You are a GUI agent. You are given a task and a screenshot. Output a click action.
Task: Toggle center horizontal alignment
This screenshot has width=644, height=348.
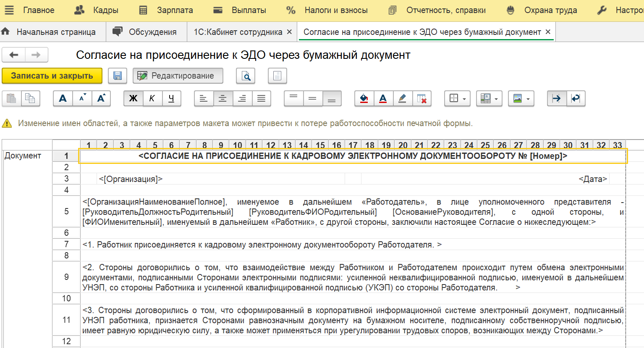click(x=223, y=98)
